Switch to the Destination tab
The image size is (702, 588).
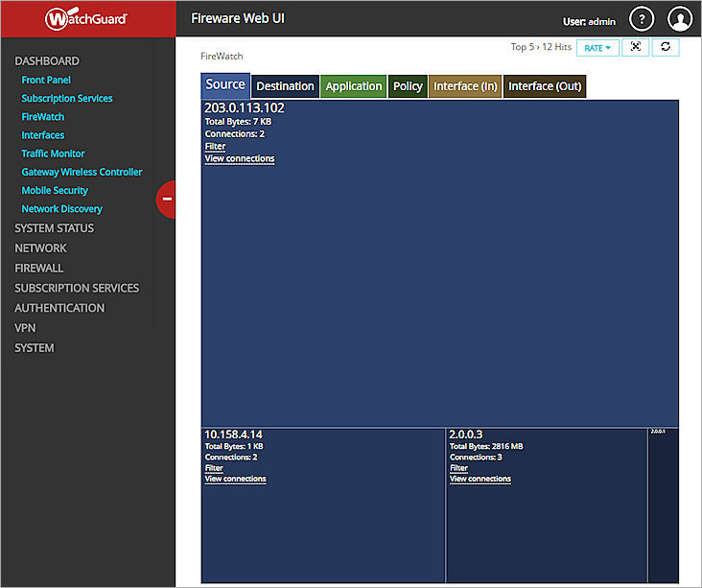click(285, 86)
